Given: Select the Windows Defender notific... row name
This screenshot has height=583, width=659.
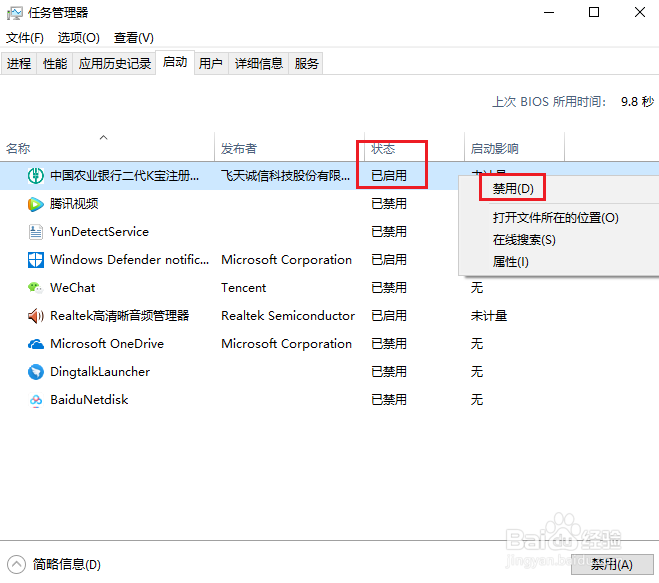Looking at the screenshot, I should point(129,260).
